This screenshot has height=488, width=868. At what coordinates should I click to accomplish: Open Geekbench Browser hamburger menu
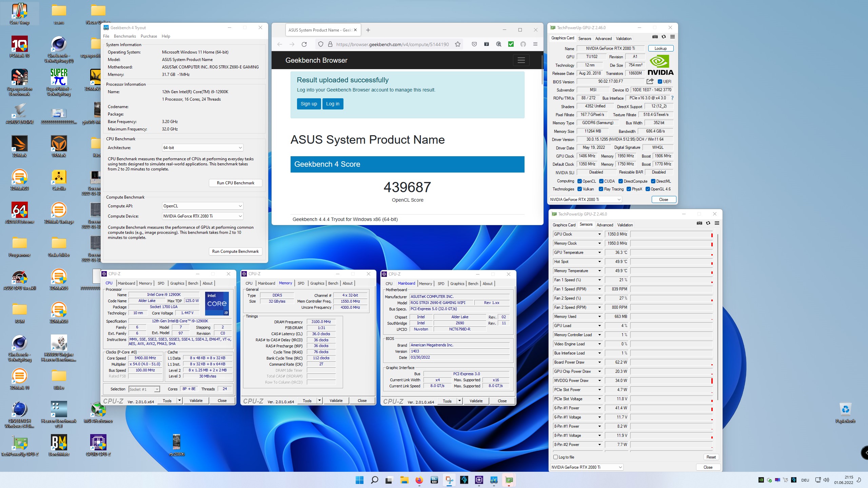pos(521,60)
